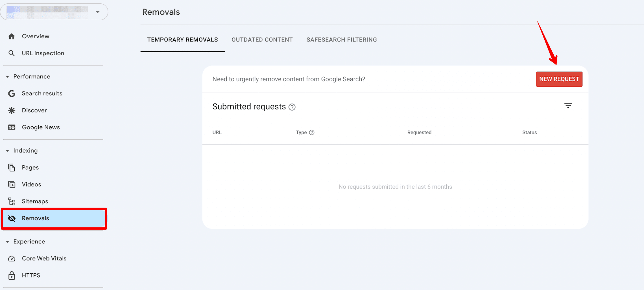The image size is (644, 290).
Task: Switch to the SafeSearch Filtering tab
Action: coord(342,40)
